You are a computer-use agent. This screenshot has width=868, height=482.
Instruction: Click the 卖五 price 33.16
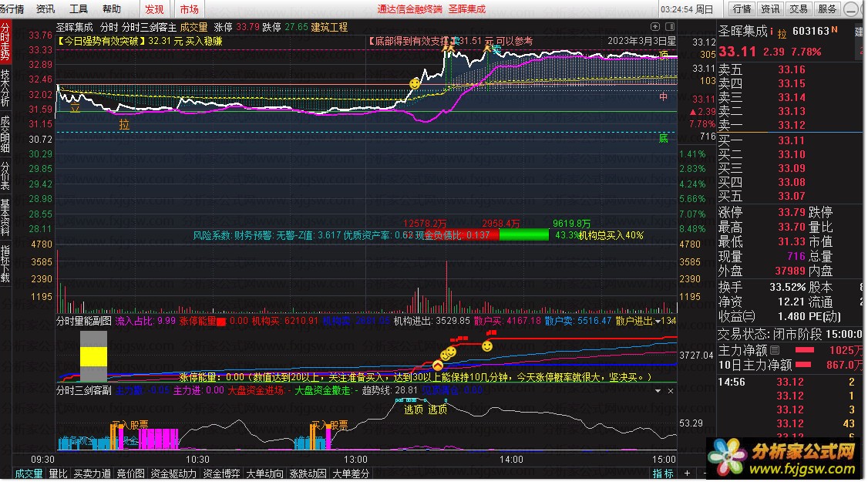pyautogui.click(x=792, y=70)
